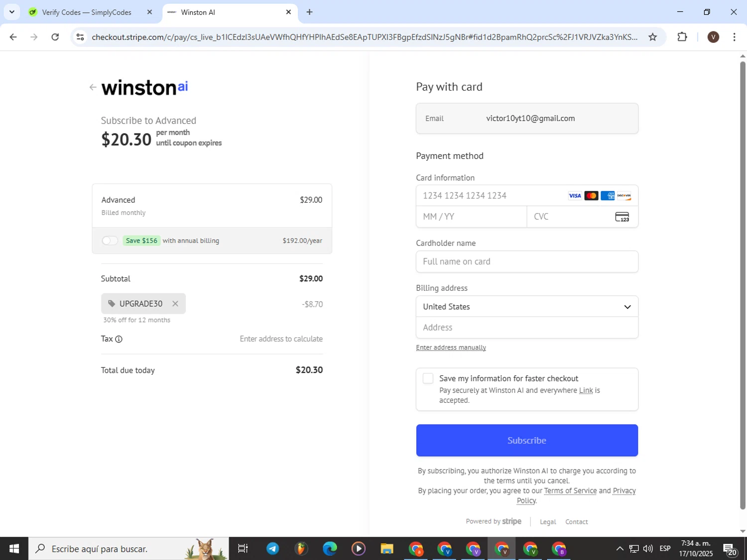The image size is (747, 560).
Task: Open a new browser tab
Action: click(310, 12)
